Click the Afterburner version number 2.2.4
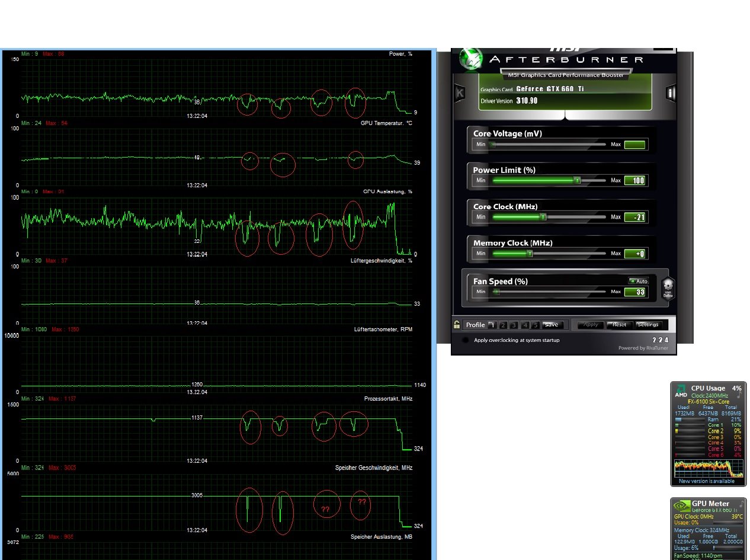 660,340
